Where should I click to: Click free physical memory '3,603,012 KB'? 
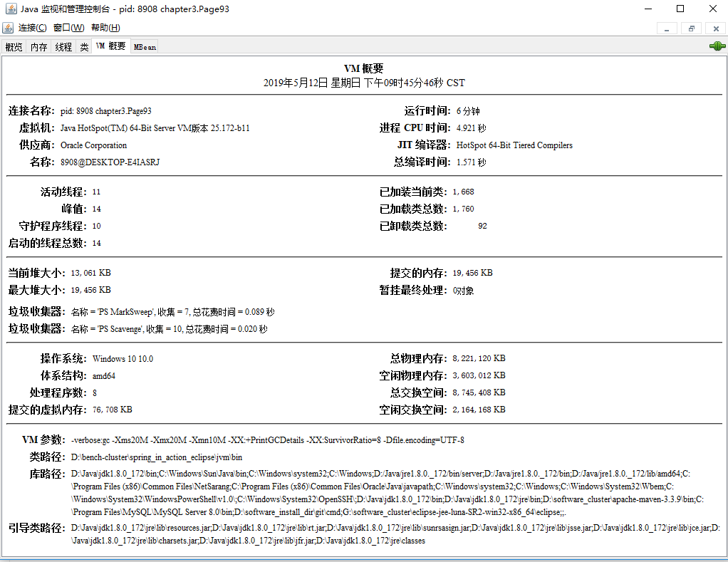click(x=479, y=375)
